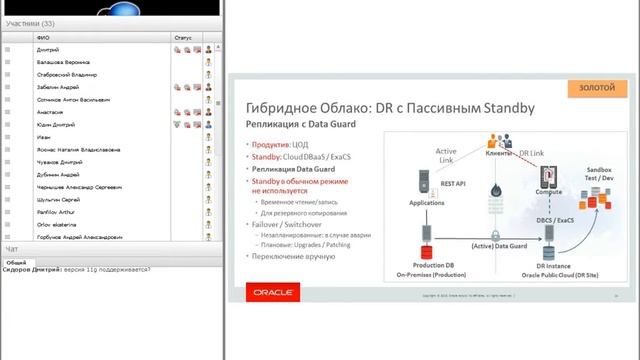Click the Applications server icon in the diagram
This screenshot has height=360, width=640.
(424, 181)
